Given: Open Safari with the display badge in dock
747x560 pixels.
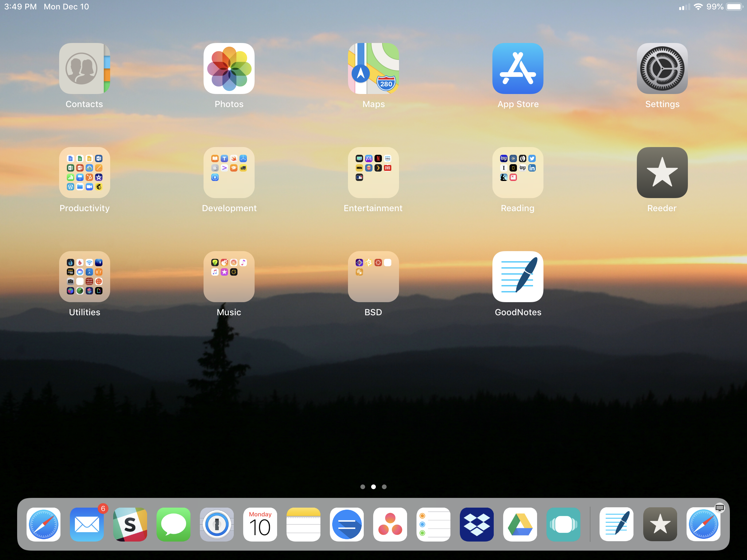Looking at the screenshot, I should 703,524.
